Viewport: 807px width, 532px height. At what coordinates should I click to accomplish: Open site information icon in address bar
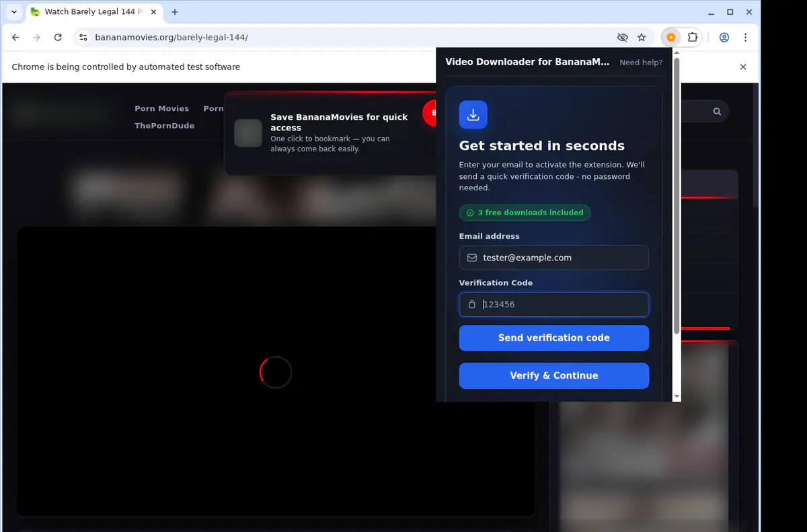click(83, 38)
